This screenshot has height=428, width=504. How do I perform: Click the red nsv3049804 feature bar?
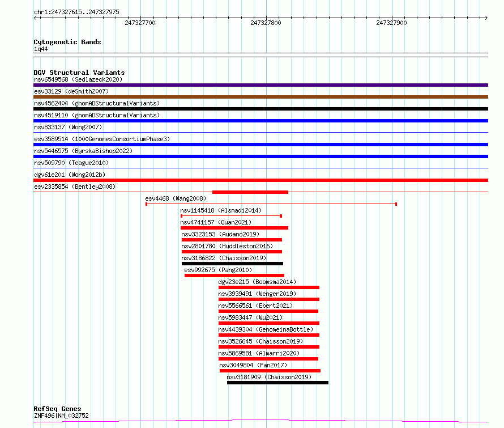(270, 371)
